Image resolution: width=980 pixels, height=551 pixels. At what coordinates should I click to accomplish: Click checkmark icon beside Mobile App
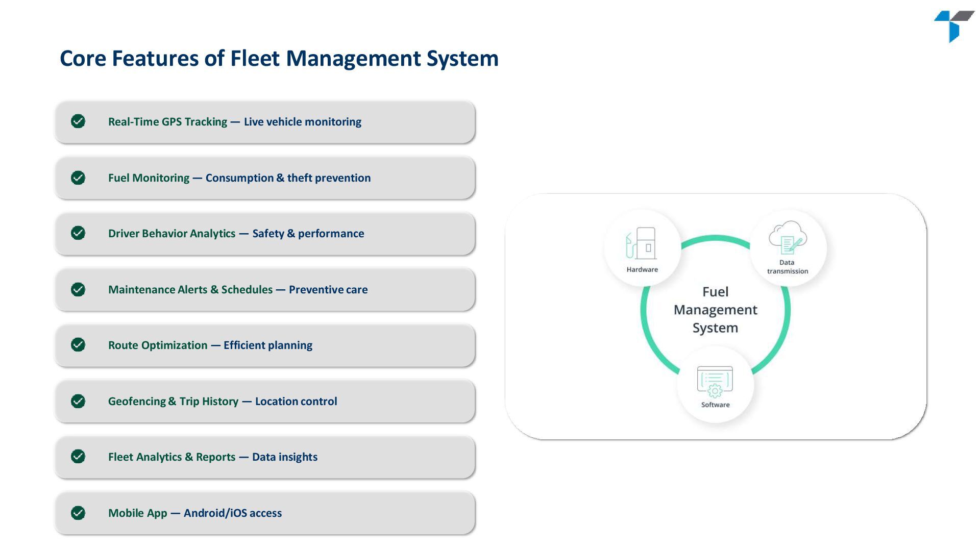pyautogui.click(x=78, y=513)
